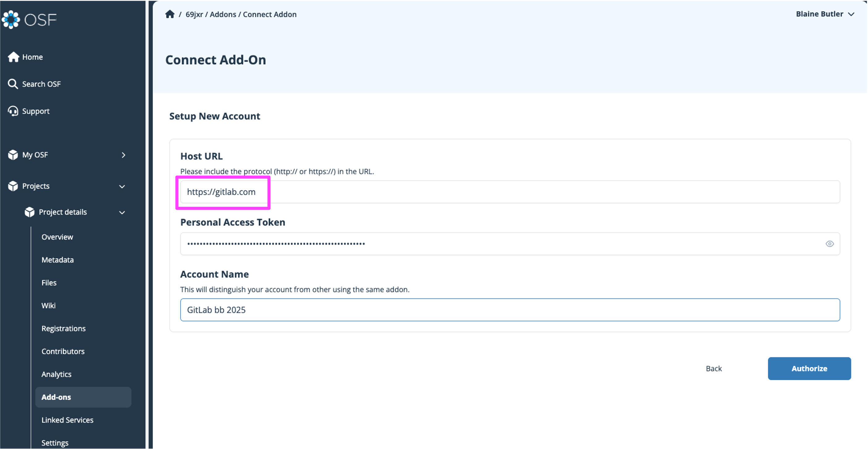Image resolution: width=868 pixels, height=449 pixels.
Task: Select Linked Services in the sidebar
Action: [67, 420]
